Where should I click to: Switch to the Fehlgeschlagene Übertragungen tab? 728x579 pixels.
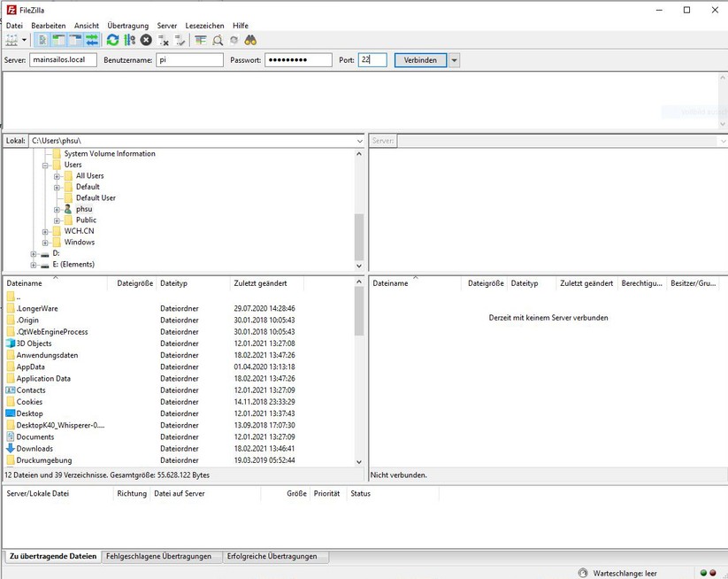(158, 556)
